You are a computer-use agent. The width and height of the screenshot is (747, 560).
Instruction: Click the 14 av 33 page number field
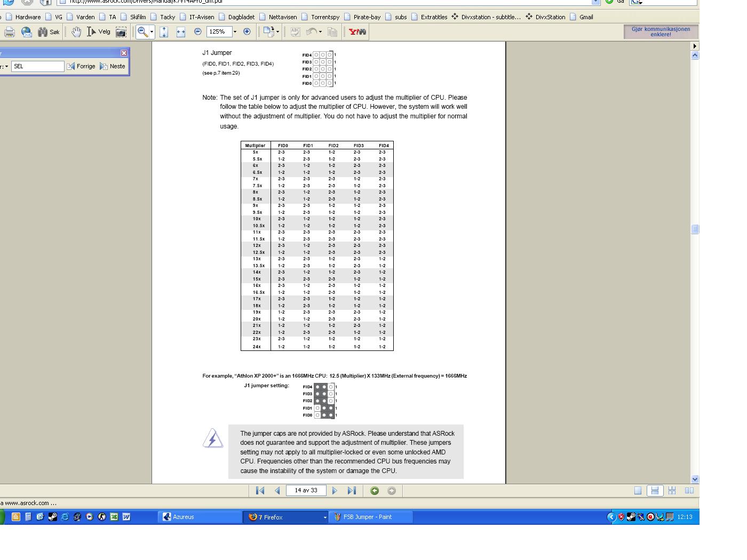click(x=306, y=490)
